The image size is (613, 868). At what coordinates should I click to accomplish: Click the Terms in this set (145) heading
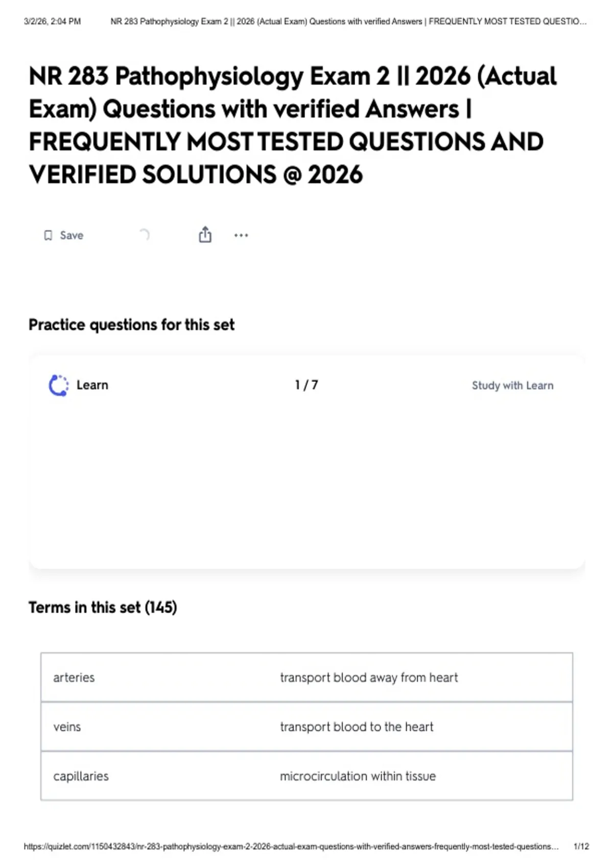tap(103, 607)
